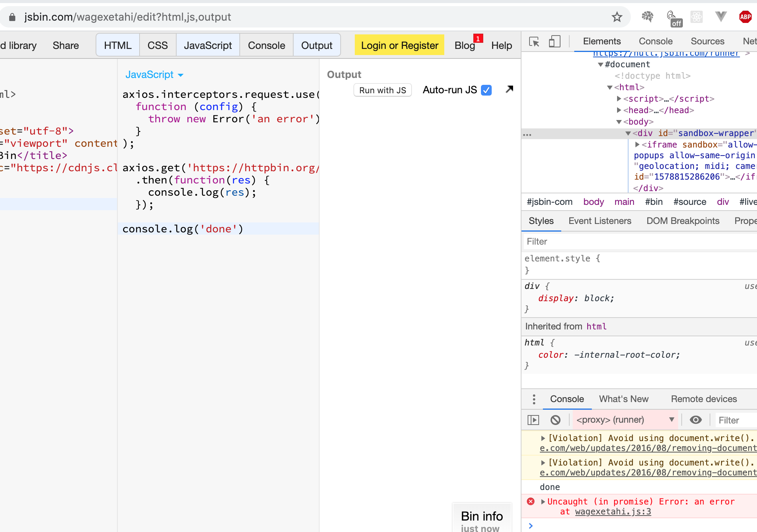Show the console sidebar icon

tap(533, 420)
